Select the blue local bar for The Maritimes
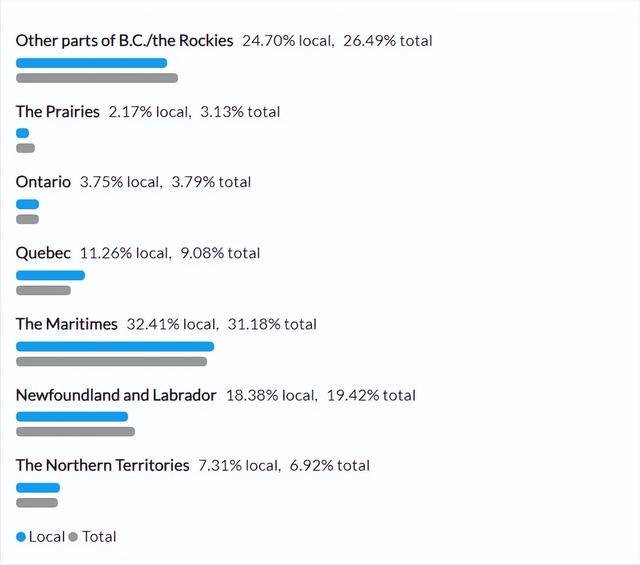The image size is (640, 565). (x=115, y=347)
